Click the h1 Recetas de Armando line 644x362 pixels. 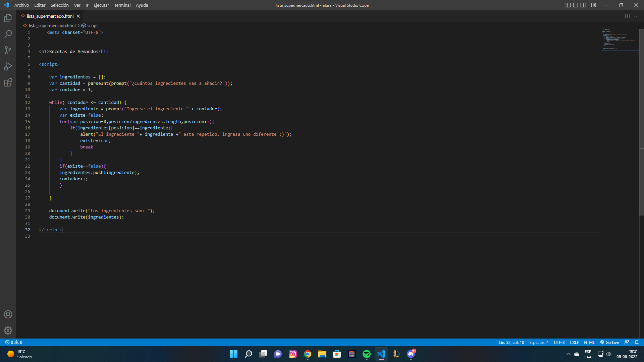coord(74,51)
